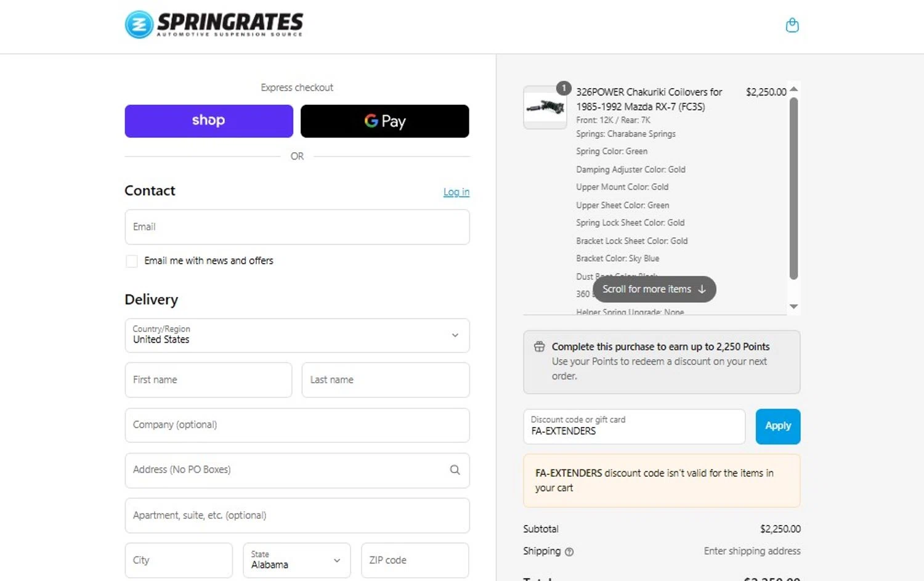Click 'Upper Sheet Color: Green' line
This screenshot has height=581, width=924.
click(623, 205)
